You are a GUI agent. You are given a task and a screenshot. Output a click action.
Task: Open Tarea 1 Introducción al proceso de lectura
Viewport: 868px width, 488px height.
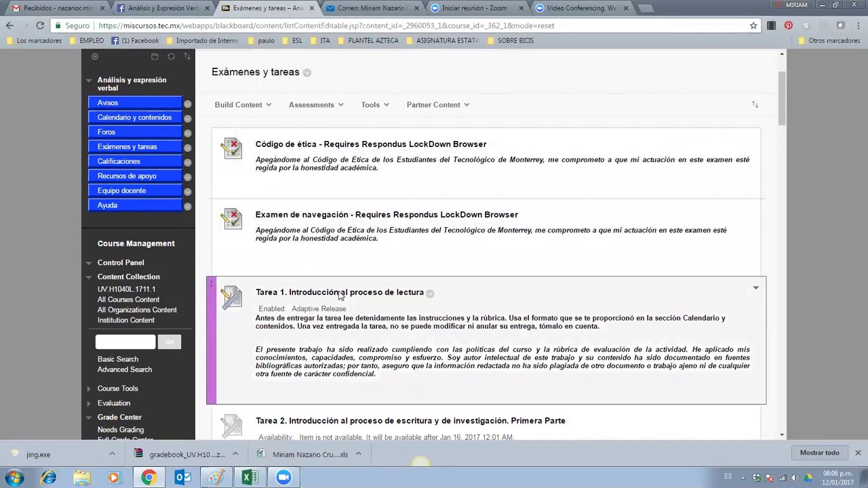[340, 292]
